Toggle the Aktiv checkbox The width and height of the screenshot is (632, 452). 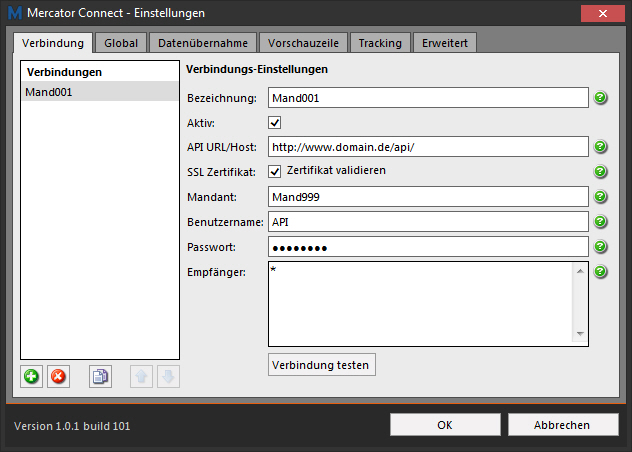[x=274, y=123]
